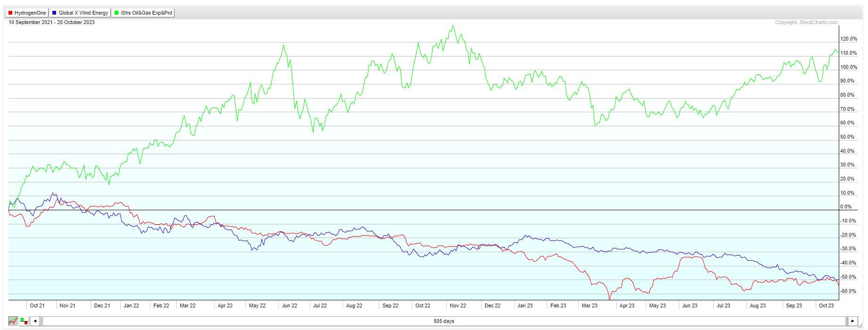The image size is (868, 330).
Task: Click the 120.0% label on right axis
Action: coord(848,39)
